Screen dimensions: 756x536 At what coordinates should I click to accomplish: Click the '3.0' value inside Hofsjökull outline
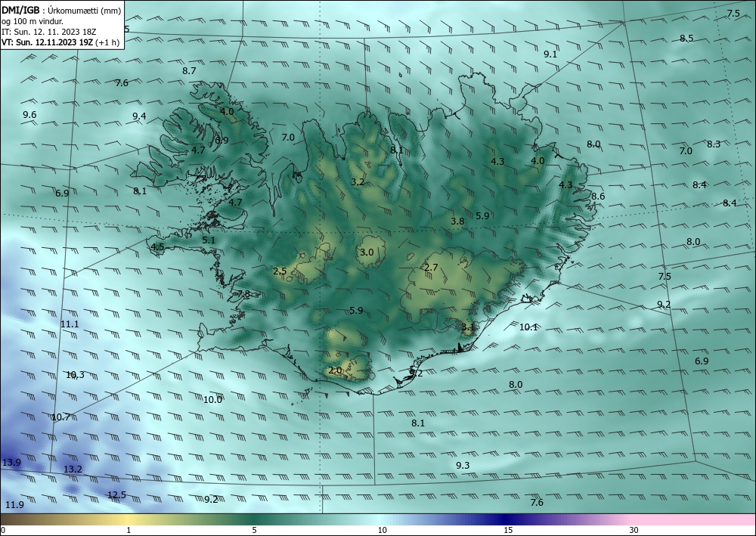click(367, 253)
